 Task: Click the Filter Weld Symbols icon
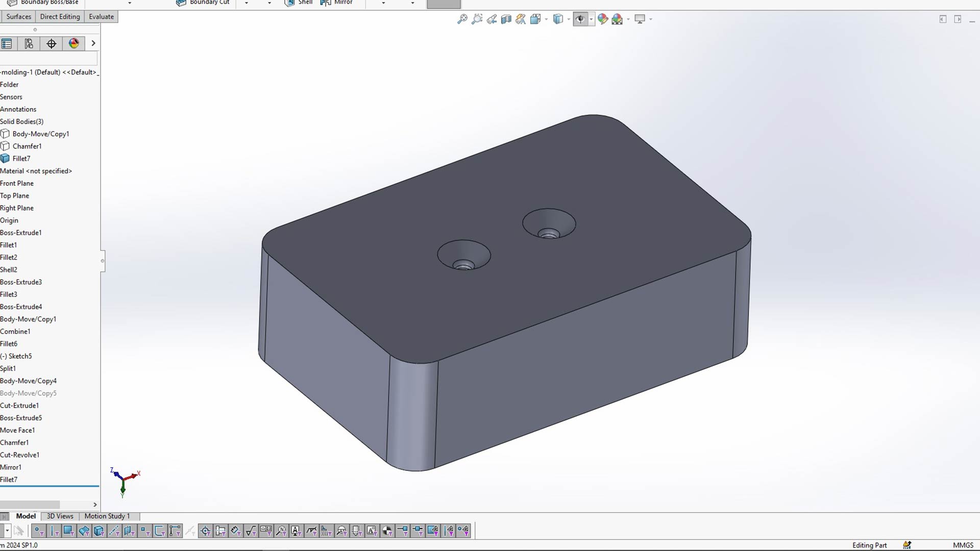tap(311, 531)
